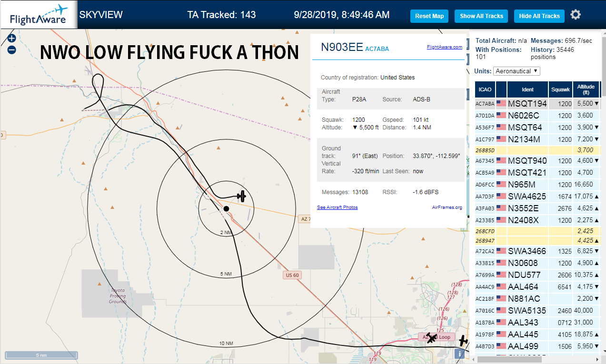Viewport: 606px width, 364px height.
Task: Click the AC7ABA hex code link
Action: [377, 49]
